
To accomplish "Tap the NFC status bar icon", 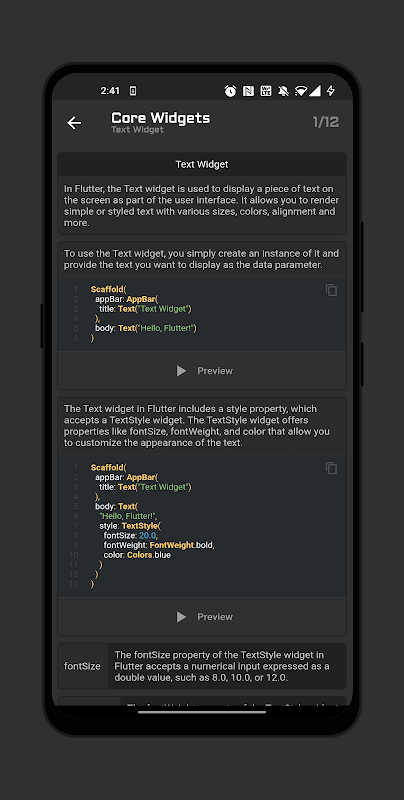I will [248, 91].
